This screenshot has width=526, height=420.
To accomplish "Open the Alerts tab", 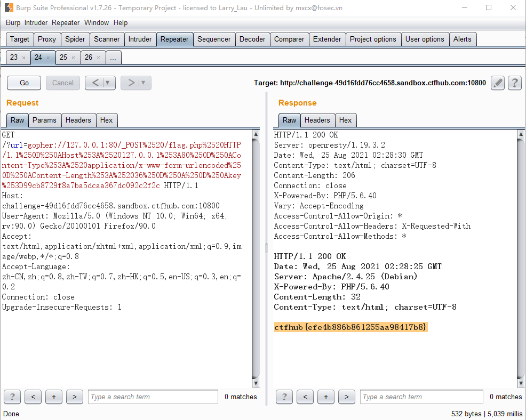I will 463,39.
